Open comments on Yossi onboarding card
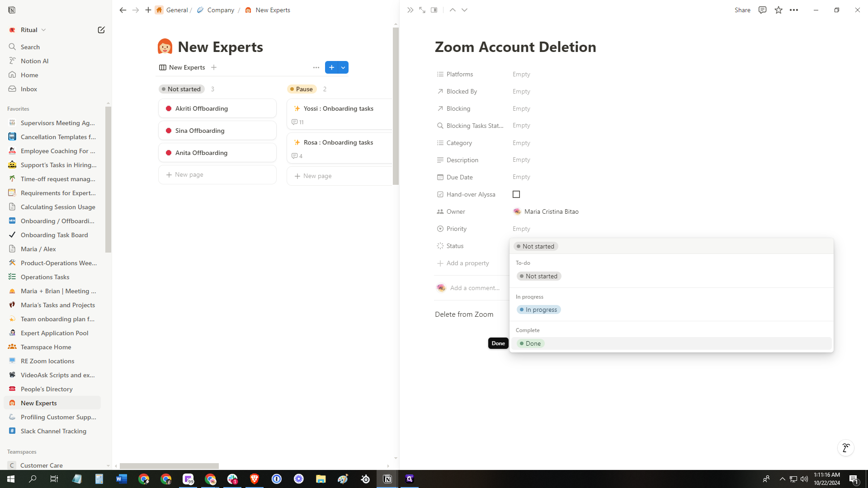Screen dimensions: 868x488 [297, 122]
